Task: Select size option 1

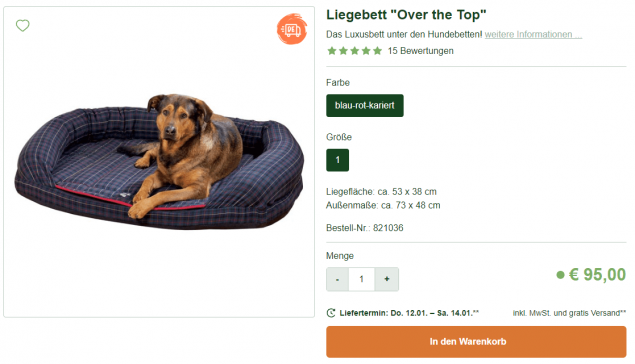Action: (x=337, y=160)
